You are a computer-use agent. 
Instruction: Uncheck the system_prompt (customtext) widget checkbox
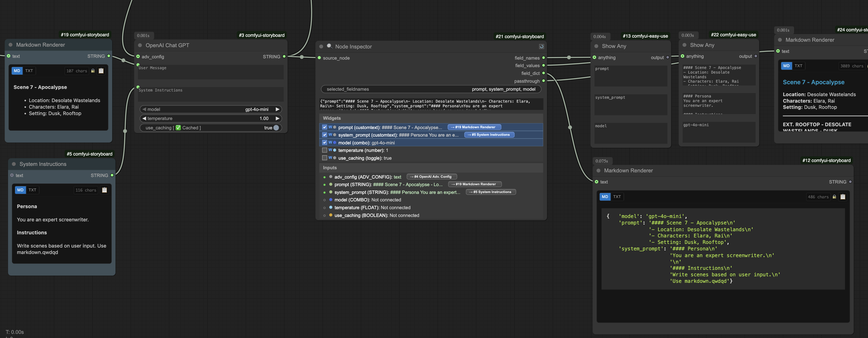pos(325,135)
